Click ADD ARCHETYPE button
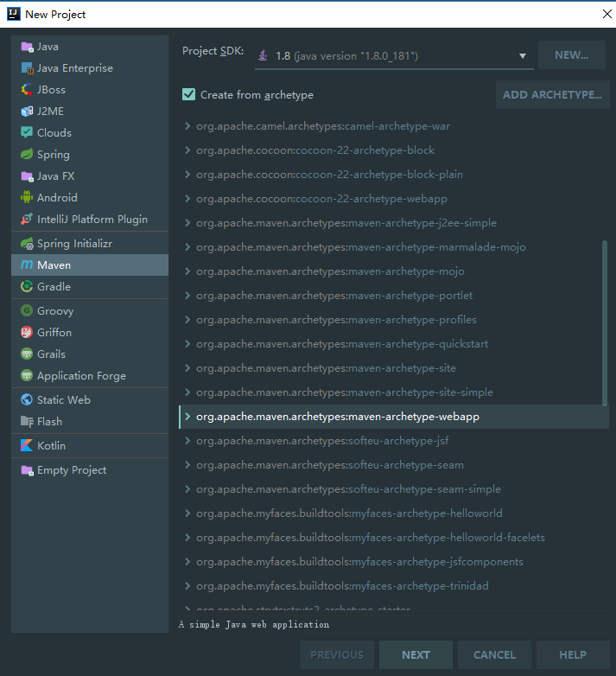Image resolution: width=616 pixels, height=676 pixels. (552, 94)
